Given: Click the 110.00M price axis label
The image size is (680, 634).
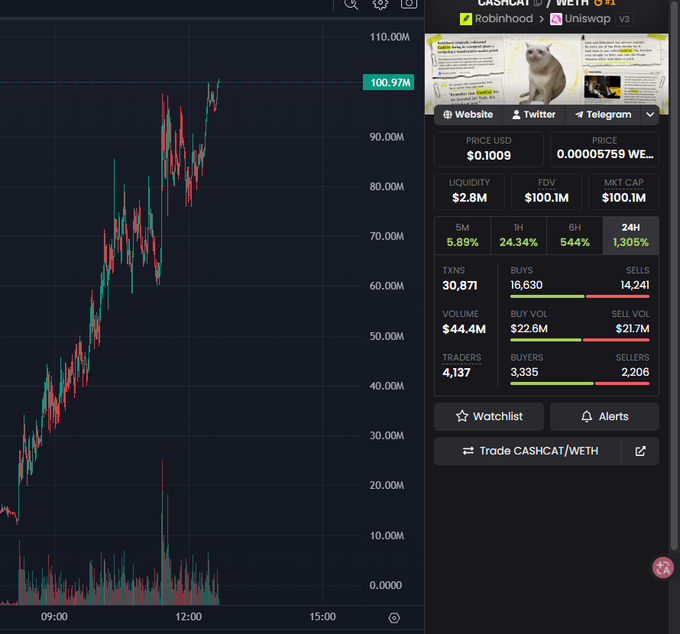Looking at the screenshot, I should (389, 37).
